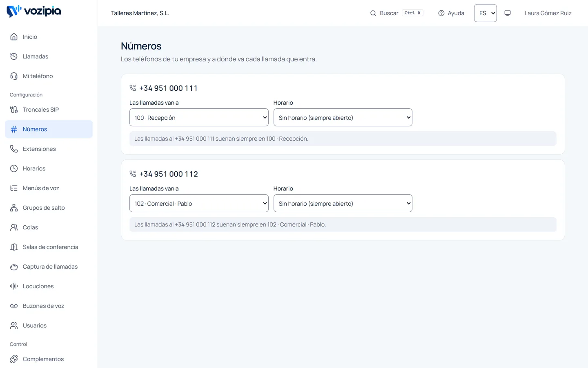Click the Locuciones waveform icon
The image size is (588, 368).
click(14, 286)
